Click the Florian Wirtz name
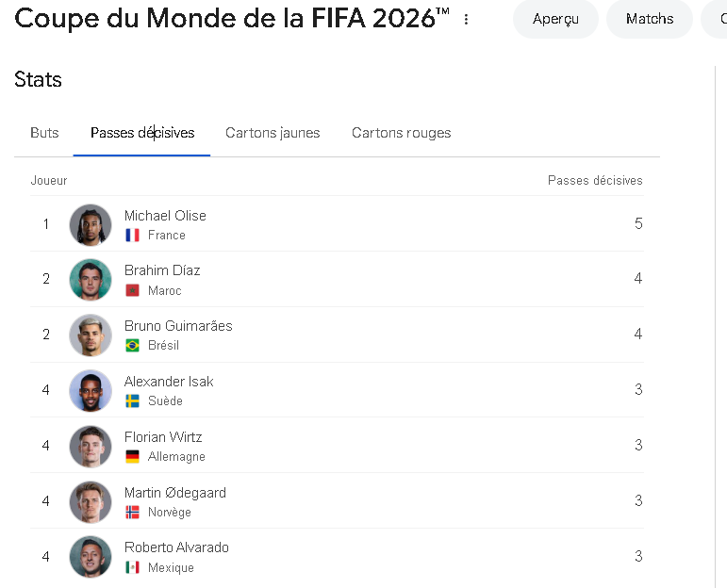Screen dimensions: 727x588 pos(163,437)
